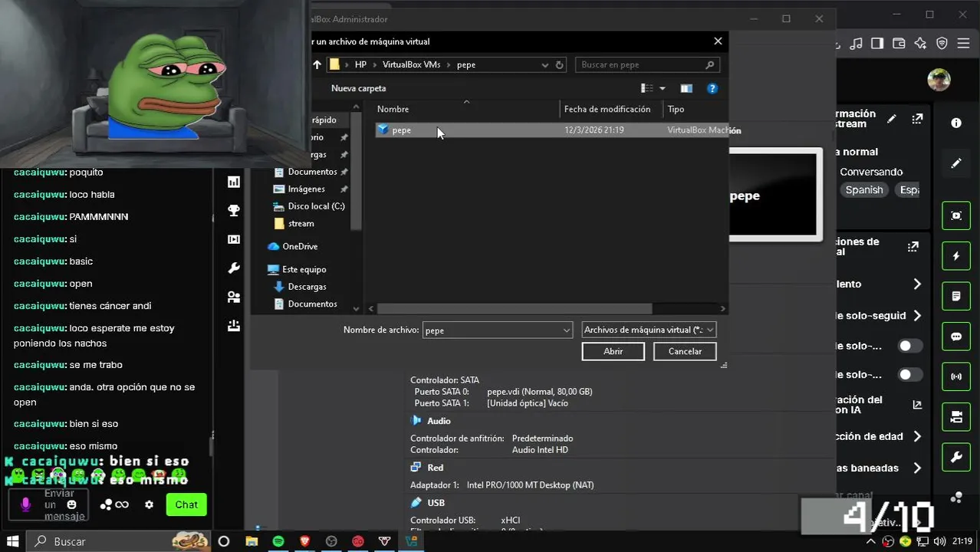Click the Chat button

[x=186, y=504]
